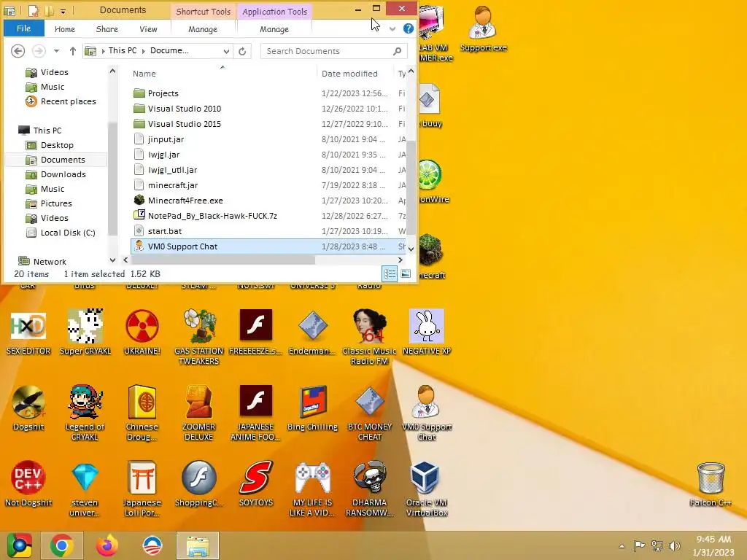Viewport: 747px width, 560px height.
Task: Open Manage under Application Tools
Action: pyautogui.click(x=274, y=29)
